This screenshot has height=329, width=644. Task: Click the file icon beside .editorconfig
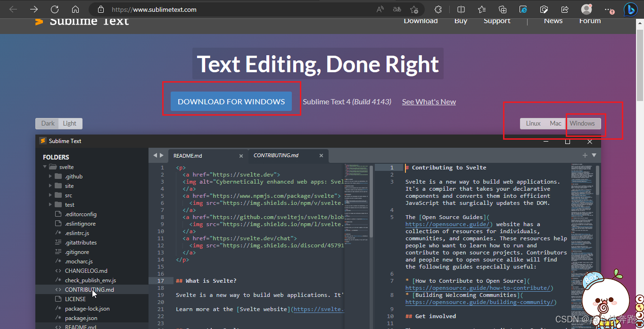pos(58,214)
